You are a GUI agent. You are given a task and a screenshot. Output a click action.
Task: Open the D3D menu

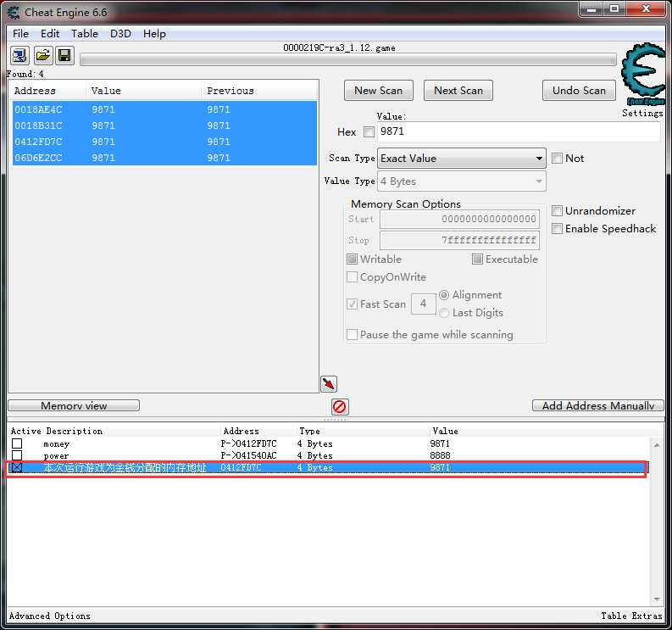coord(120,33)
